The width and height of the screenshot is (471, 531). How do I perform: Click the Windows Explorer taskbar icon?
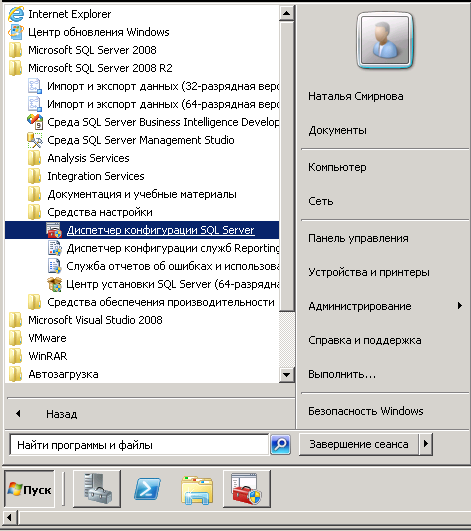tap(197, 490)
